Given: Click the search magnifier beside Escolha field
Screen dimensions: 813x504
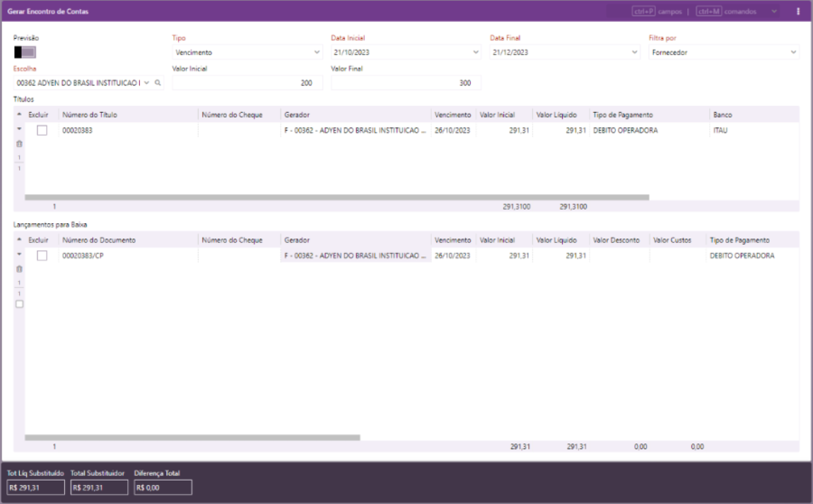Looking at the screenshot, I should pos(157,83).
